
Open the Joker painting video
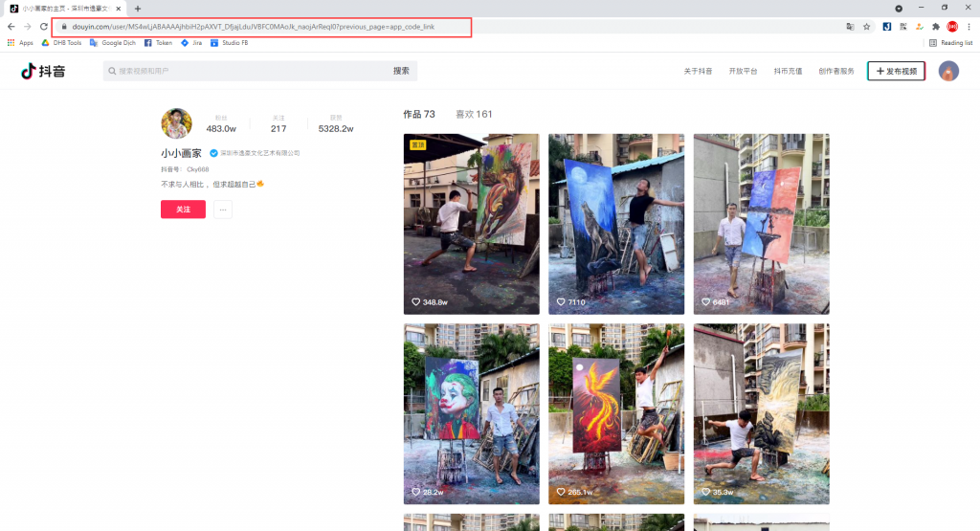click(471, 413)
